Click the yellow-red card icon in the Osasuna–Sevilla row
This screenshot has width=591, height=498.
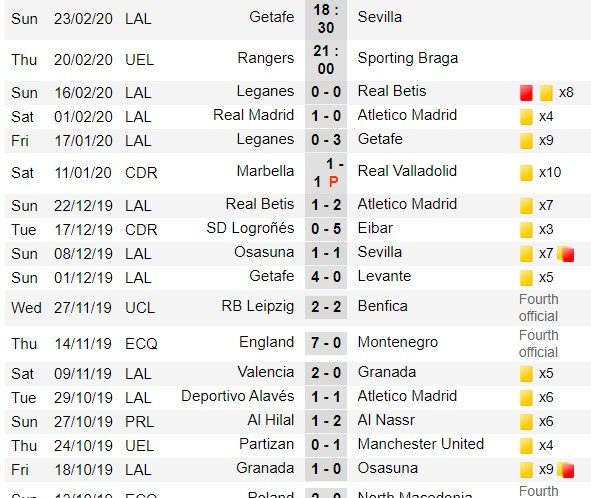pyautogui.click(x=566, y=254)
